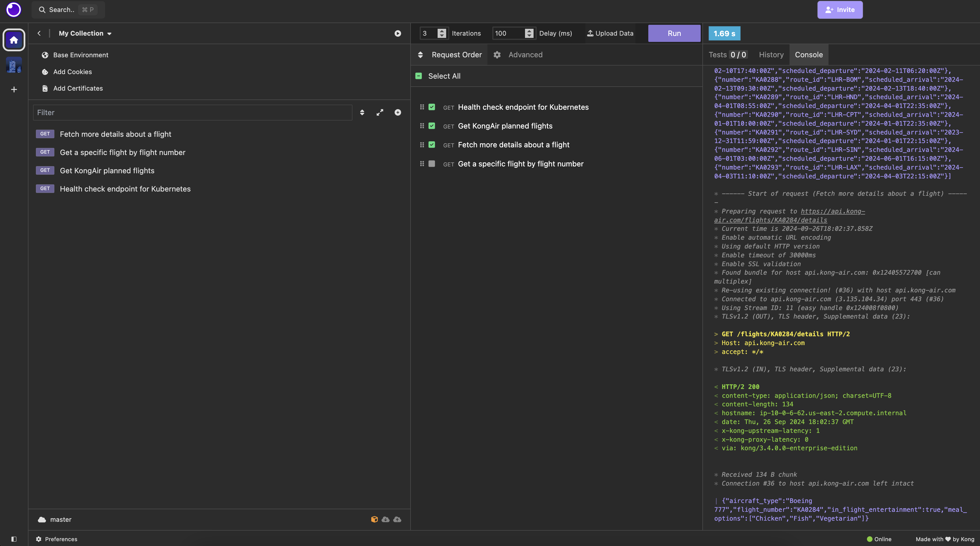Collapse the sidebar with panel toggle icon
The width and height of the screenshot is (980, 546).
tap(14, 539)
